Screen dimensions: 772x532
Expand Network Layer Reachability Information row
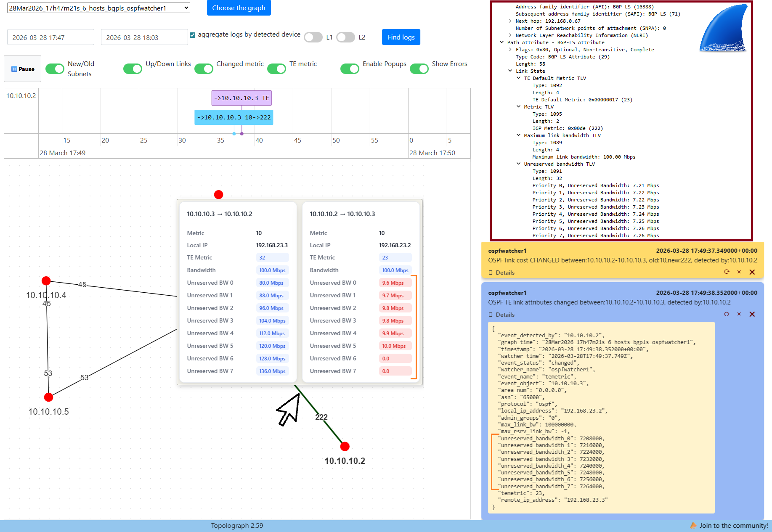coord(510,35)
